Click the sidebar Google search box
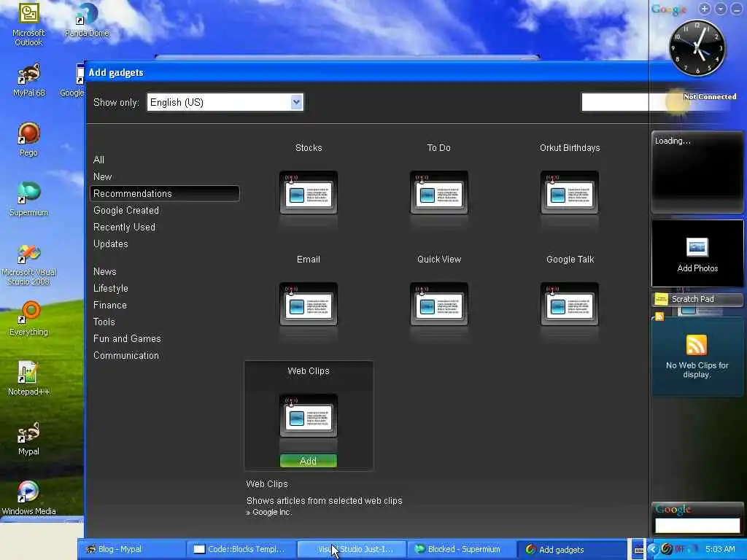 [697, 525]
